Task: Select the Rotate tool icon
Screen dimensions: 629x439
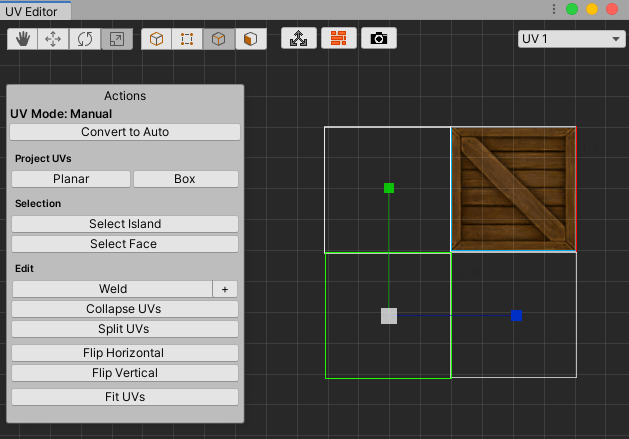Action: (x=86, y=39)
